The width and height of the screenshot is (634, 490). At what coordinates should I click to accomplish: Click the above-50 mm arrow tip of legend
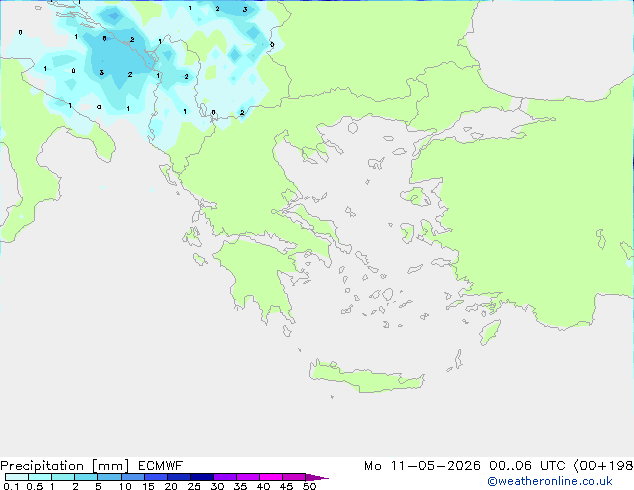[317, 477]
